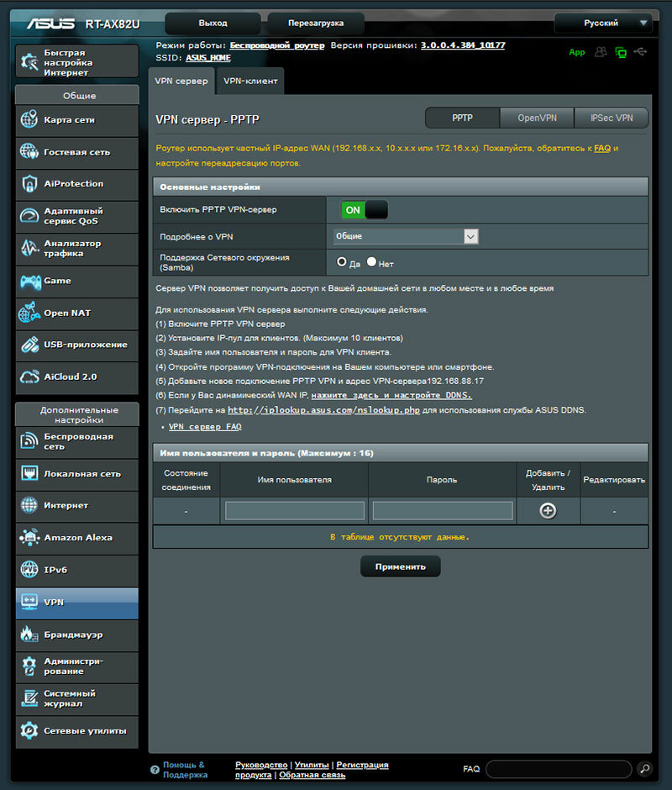Turn off the PPTP VPN server switch
672x790 pixels.
[x=365, y=210]
